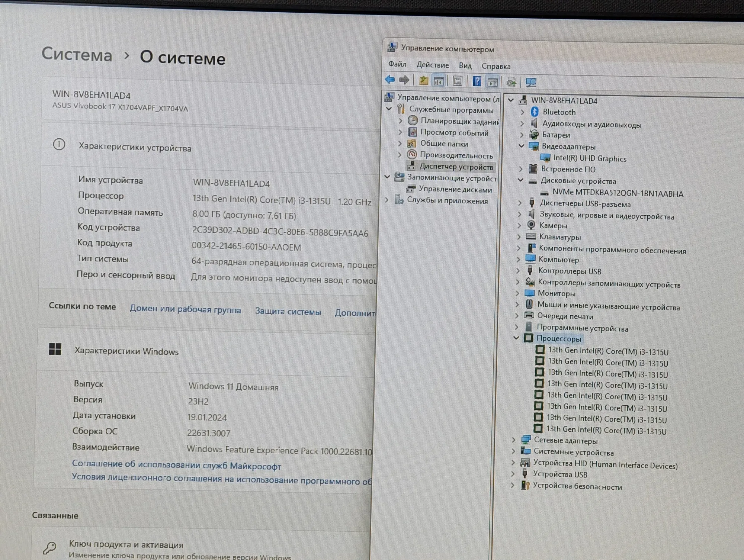Open the Файл menu

point(397,64)
